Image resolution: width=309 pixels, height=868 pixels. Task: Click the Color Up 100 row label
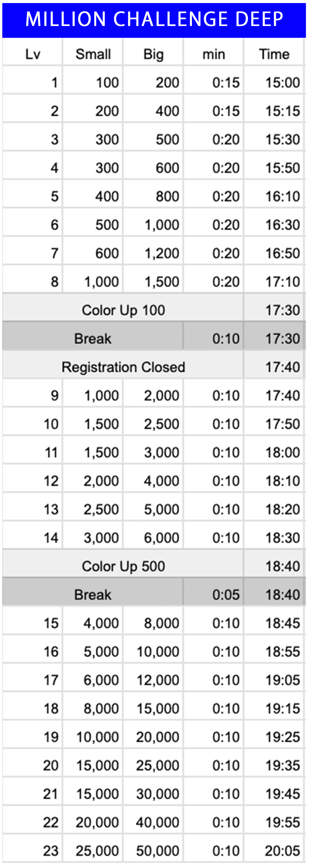[123, 310]
